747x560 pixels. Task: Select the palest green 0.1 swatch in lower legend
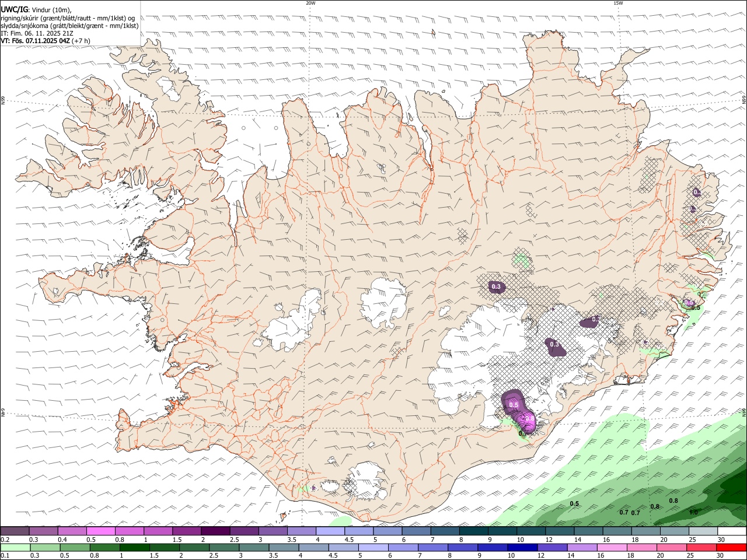coord(15,548)
